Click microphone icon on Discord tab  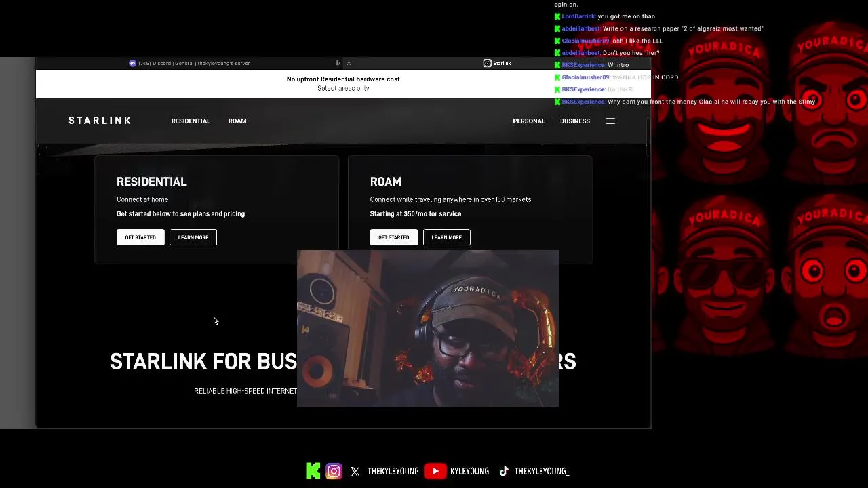pyautogui.click(x=337, y=63)
